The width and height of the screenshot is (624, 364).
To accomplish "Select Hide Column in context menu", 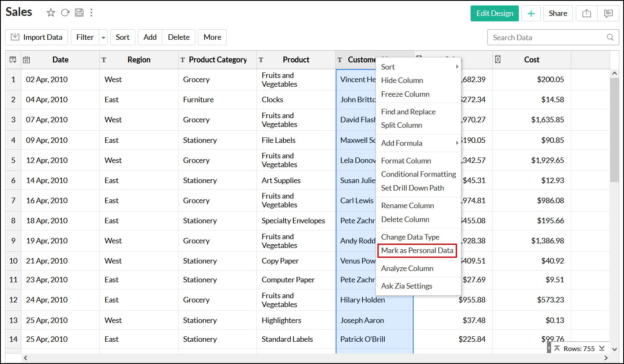I will 402,80.
